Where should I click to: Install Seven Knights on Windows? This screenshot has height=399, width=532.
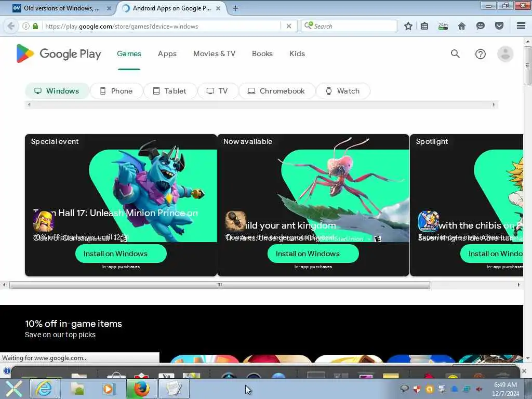point(492,254)
